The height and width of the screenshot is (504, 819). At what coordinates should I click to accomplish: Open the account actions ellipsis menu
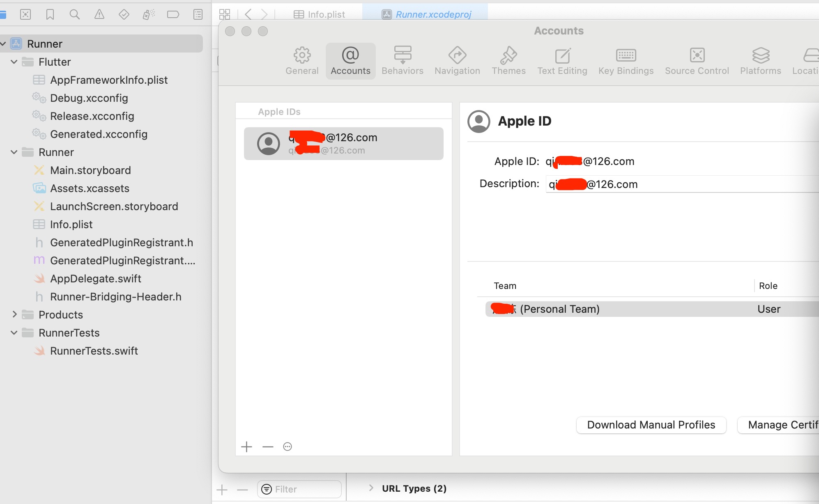(x=288, y=447)
